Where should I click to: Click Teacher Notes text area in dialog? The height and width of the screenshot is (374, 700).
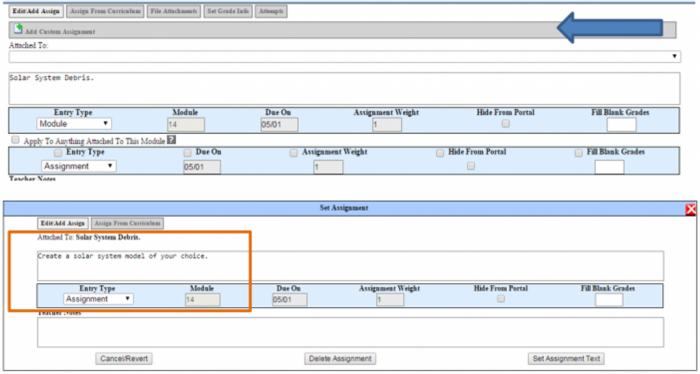coord(350,332)
